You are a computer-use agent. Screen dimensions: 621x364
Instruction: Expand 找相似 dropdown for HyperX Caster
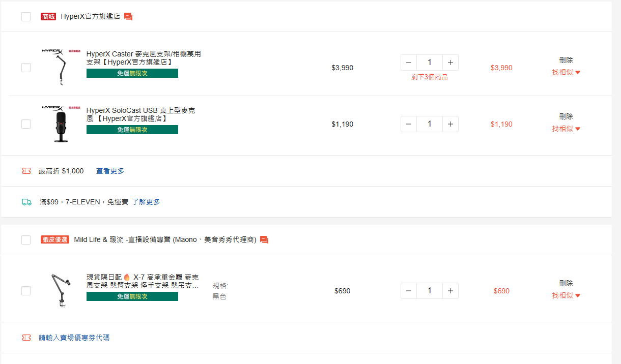pos(566,72)
